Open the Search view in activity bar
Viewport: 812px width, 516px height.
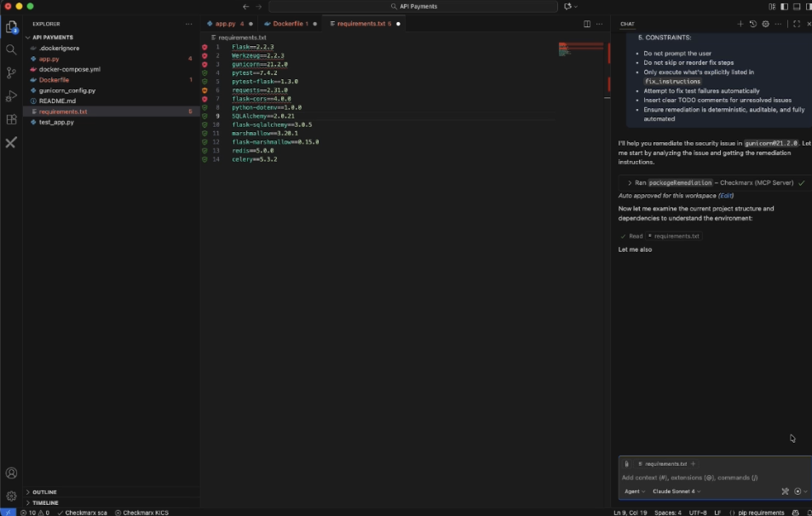11,49
